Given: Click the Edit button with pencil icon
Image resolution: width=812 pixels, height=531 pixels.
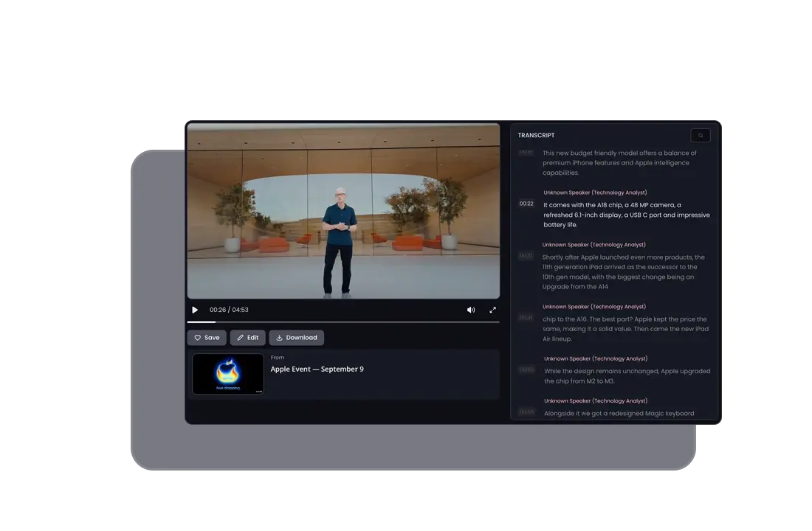Looking at the screenshot, I should 248,338.
